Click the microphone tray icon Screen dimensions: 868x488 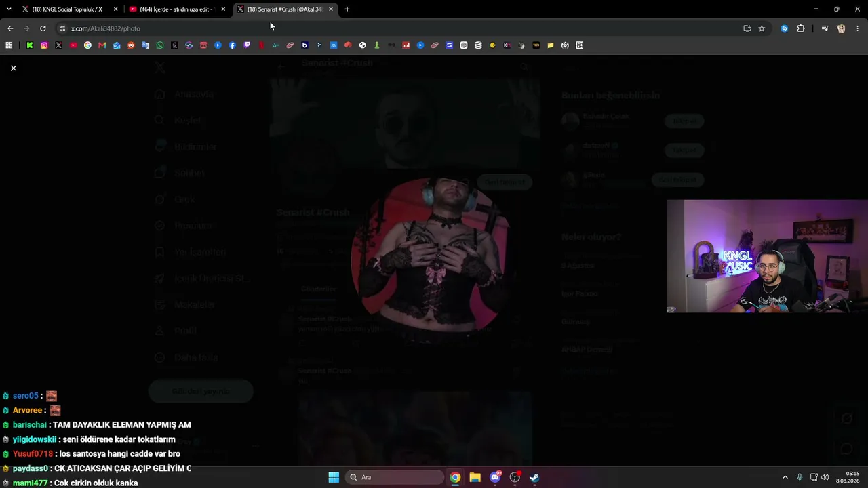(x=800, y=477)
